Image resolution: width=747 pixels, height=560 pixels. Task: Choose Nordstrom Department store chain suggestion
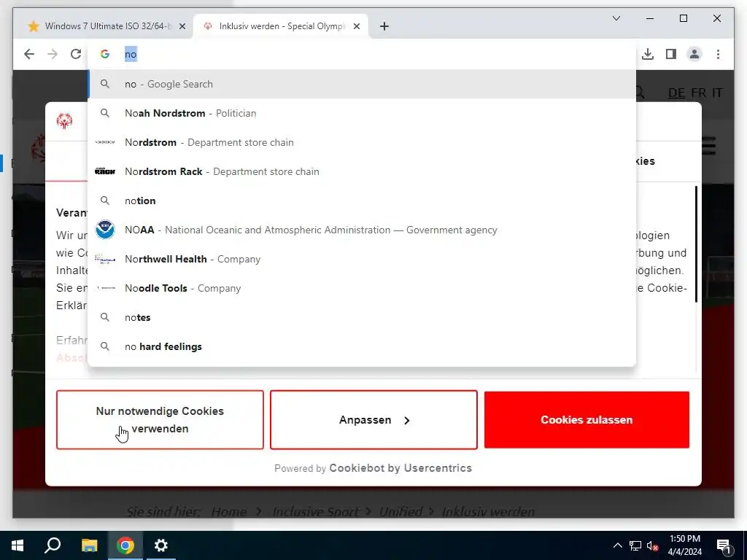click(362, 142)
